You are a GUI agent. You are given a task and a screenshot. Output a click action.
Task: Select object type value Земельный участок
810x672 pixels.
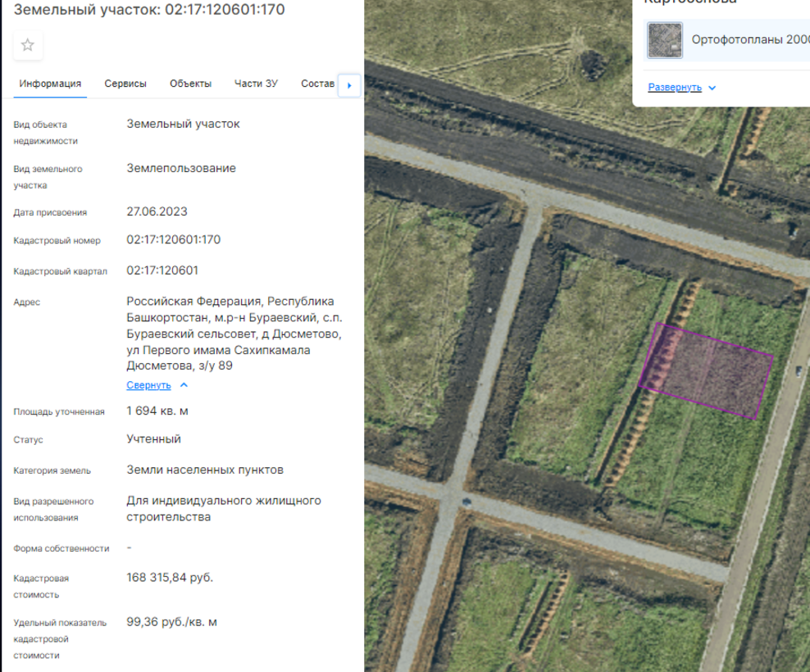coord(184,124)
